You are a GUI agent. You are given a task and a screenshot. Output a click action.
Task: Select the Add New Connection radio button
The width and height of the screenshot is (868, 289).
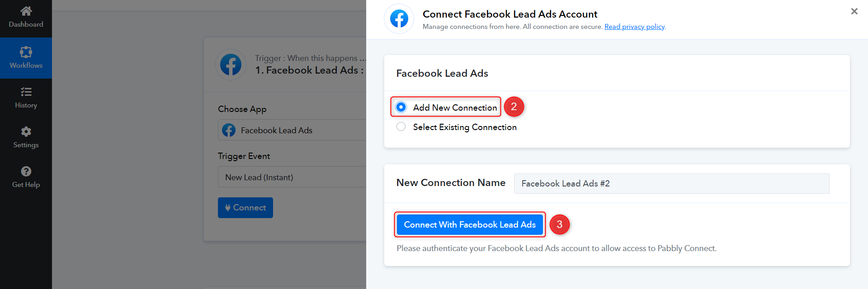pos(401,107)
